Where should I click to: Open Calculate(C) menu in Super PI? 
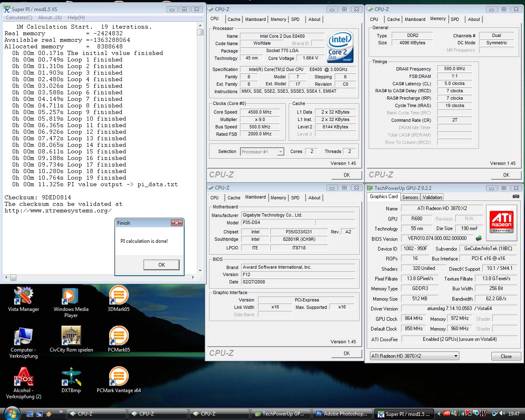click(x=19, y=18)
